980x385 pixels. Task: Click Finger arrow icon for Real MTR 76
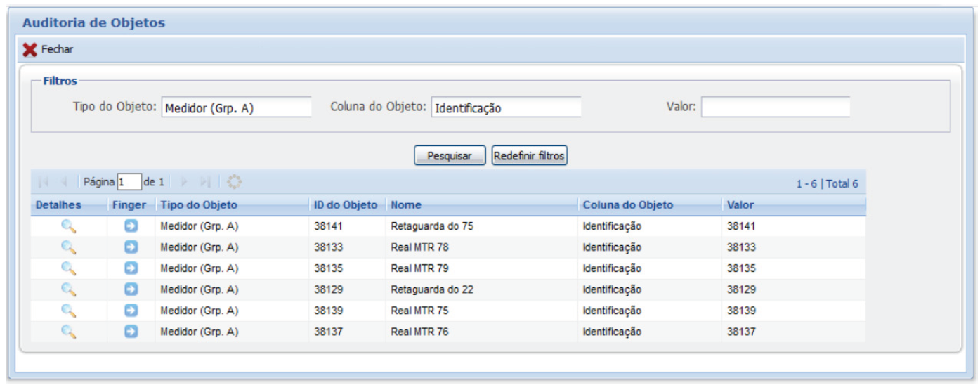(x=131, y=332)
